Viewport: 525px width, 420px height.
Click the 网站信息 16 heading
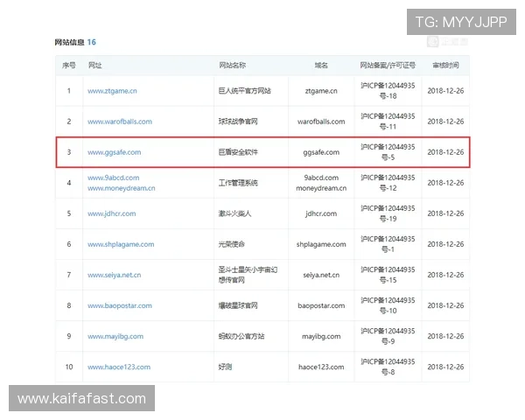(x=75, y=42)
